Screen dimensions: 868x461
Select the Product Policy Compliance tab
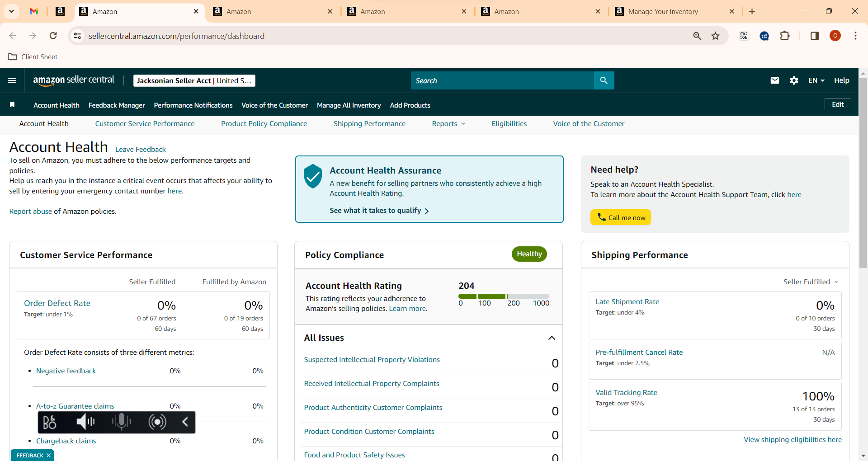pyautogui.click(x=264, y=124)
